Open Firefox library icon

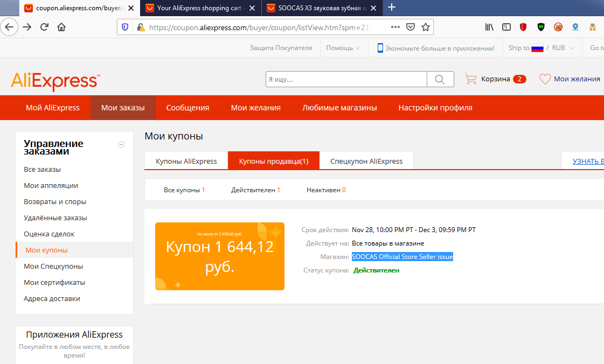point(489,27)
